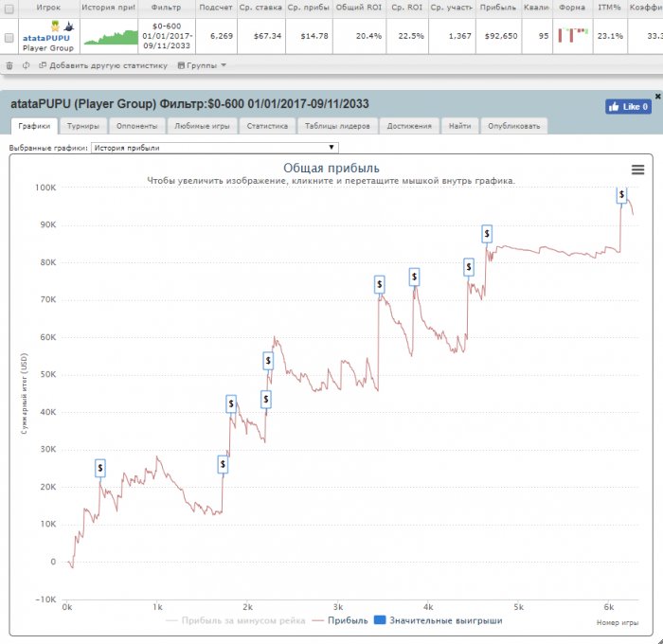Click the refresh icon beside the trash

[26, 65]
